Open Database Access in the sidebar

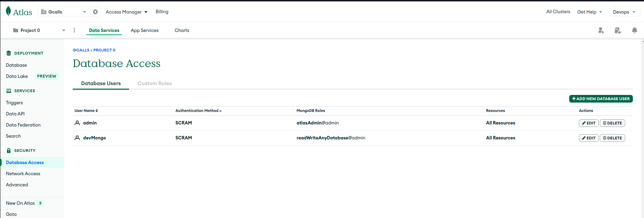point(25,162)
